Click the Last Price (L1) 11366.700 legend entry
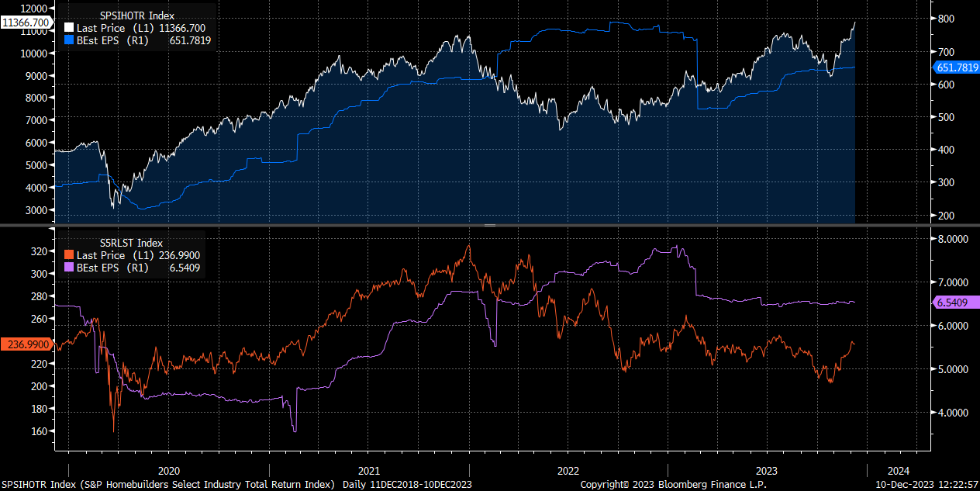 [x=137, y=27]
